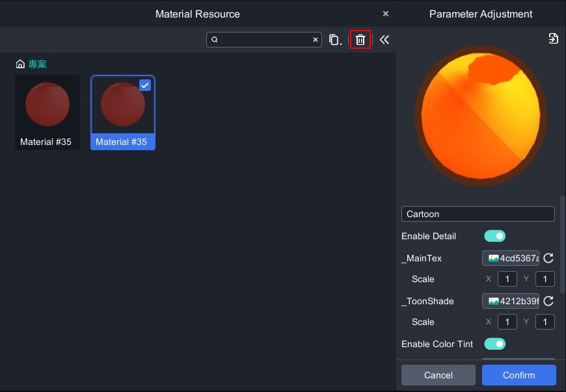The height and width of the screenshot is (392, 566).
Task: Toggle the Enable Color Tint switch
Action: point(494,344)
